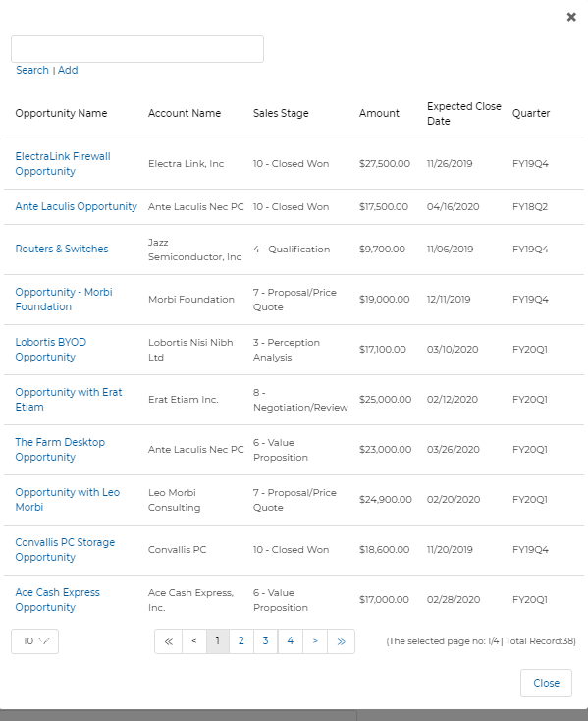Go to first page using double-left arrow
The height and width of the screenshot is (721, 588).
click(169, 641)
